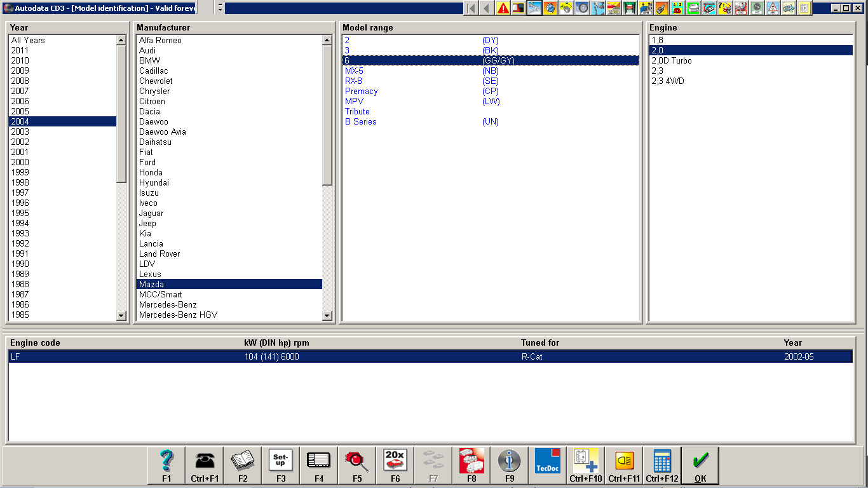Open the 20x F6 vehicle icon

(395, 465)
